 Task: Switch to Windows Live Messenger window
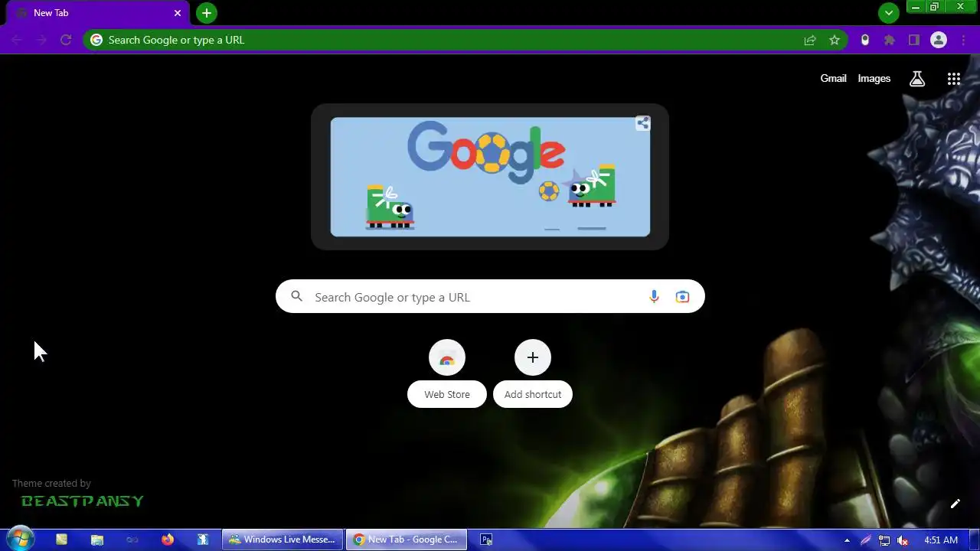[x=283, y=540]
